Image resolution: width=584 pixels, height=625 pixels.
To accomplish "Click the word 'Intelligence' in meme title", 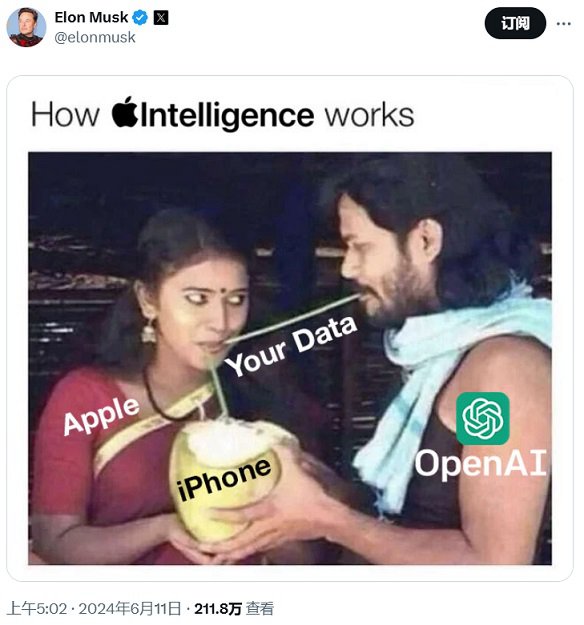I will coord(227,116).
